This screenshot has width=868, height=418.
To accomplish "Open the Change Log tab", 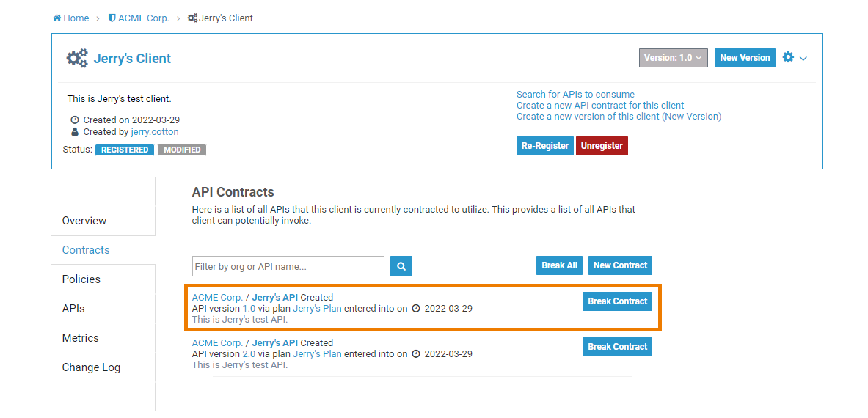I will tap(91, 367).
